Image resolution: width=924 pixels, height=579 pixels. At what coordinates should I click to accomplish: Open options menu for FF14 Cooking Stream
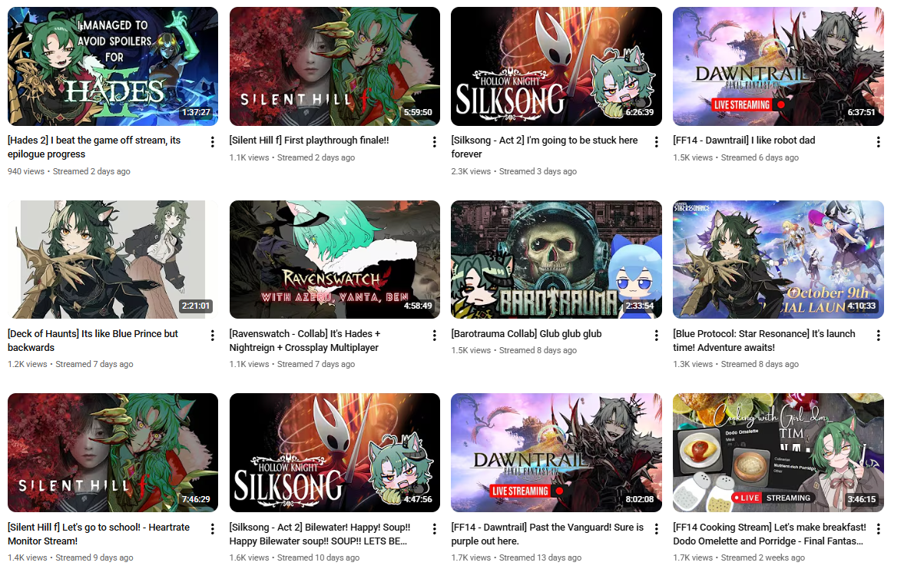click(x=879, y=529)
